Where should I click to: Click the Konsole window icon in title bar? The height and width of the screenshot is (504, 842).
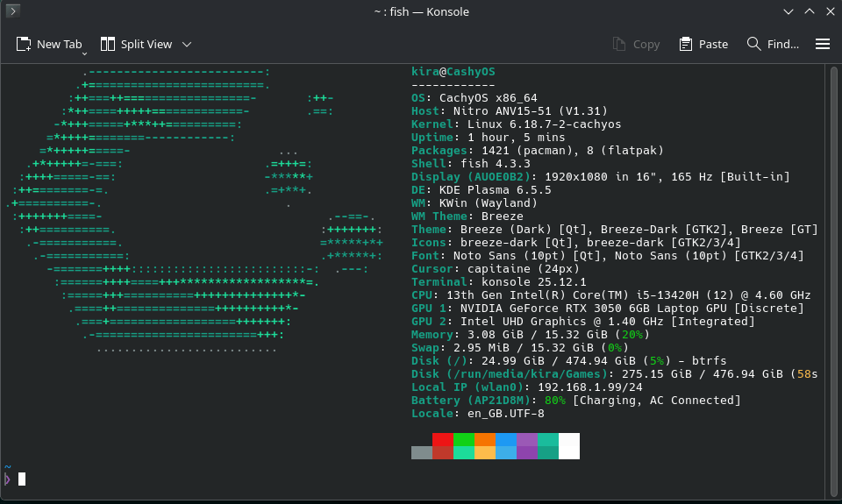point(13,12)
